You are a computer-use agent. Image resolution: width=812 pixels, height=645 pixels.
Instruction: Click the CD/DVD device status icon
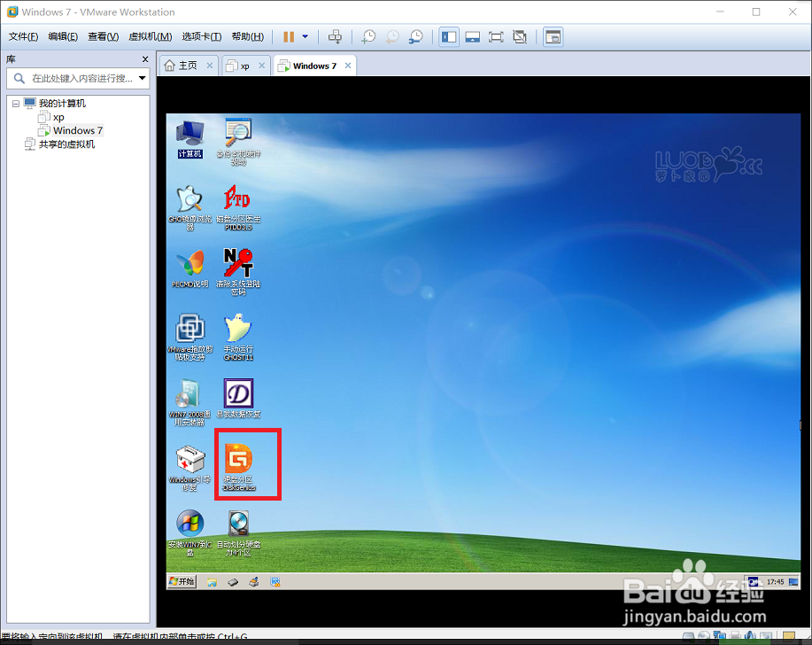pos(704,636)
